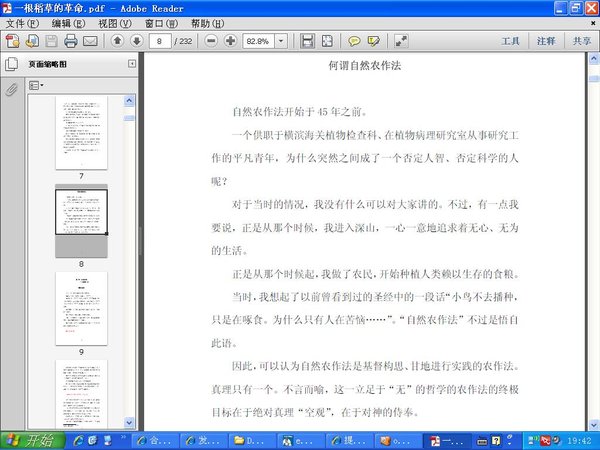Screen dimensions: 600x450
Task: Switch to the taskbar IE window 提...
Action: tap(349, 441)
